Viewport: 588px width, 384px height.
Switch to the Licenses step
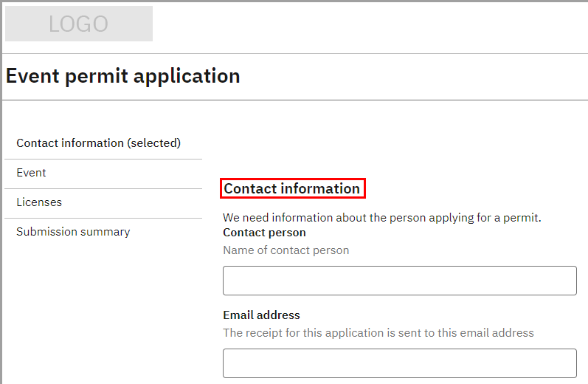click(39, 202)
